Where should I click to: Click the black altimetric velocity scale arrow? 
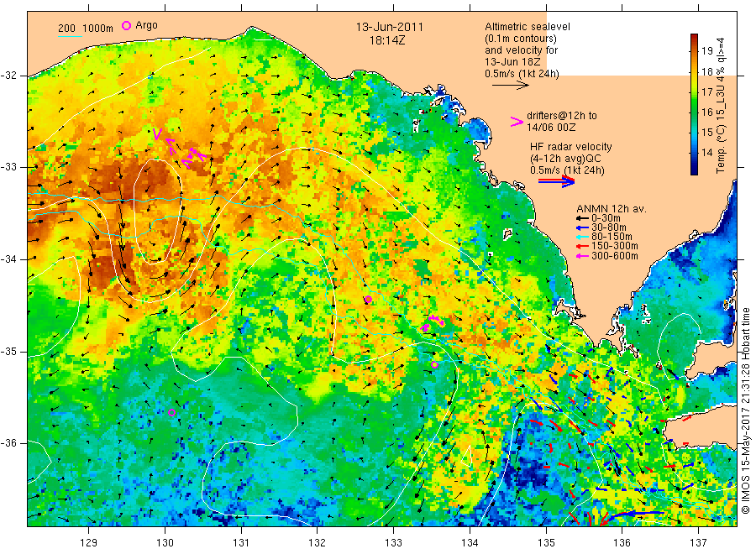(x=510, y=86)
